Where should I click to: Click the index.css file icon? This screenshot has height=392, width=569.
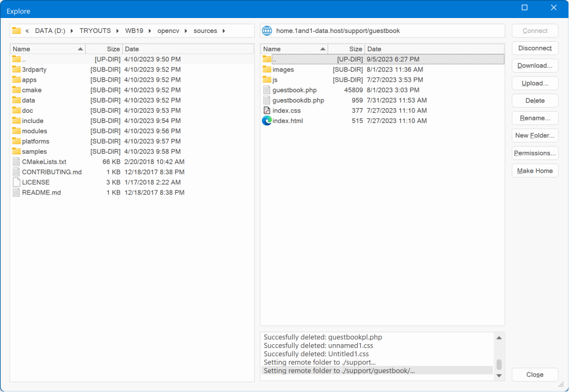tap(266, 111)
